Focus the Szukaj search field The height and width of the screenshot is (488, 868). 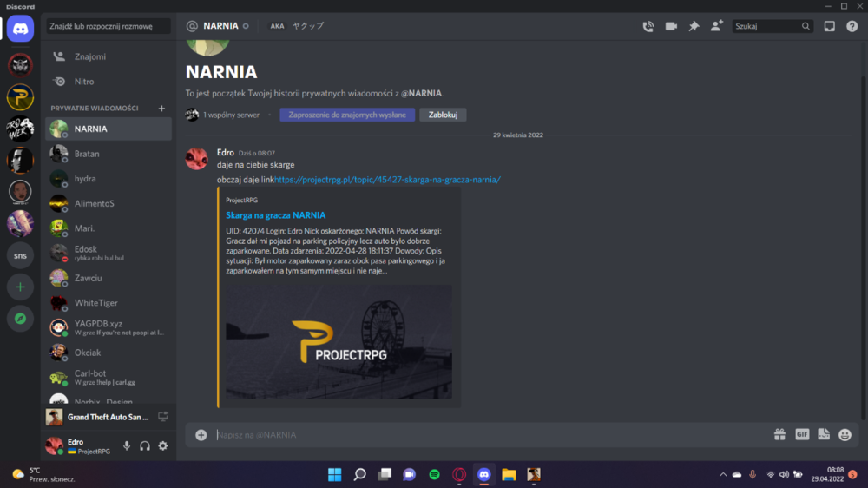point(773,26)
